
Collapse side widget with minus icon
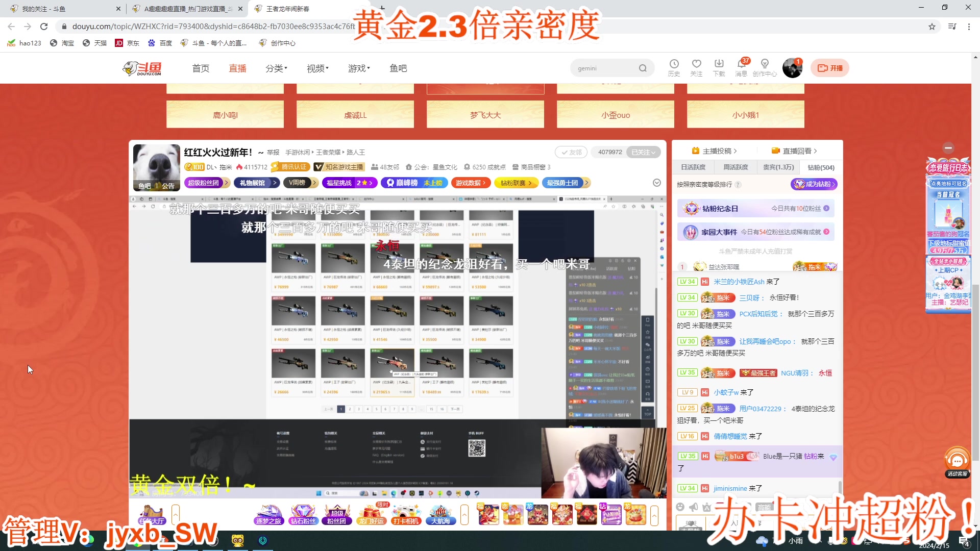pos(948,148)
